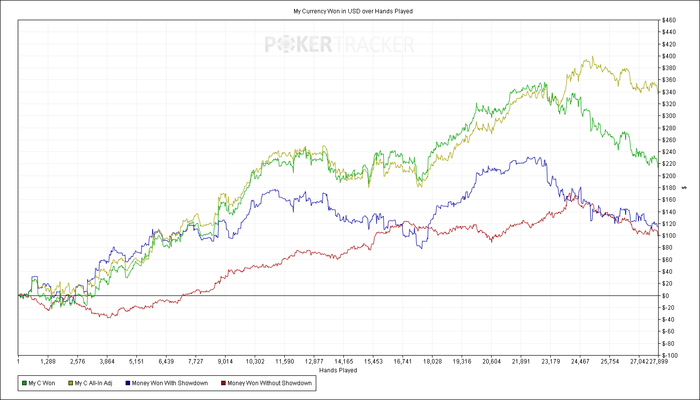Click y-axis label $-20
Viewport: 700px width, 400px height.
pos(668,308)
